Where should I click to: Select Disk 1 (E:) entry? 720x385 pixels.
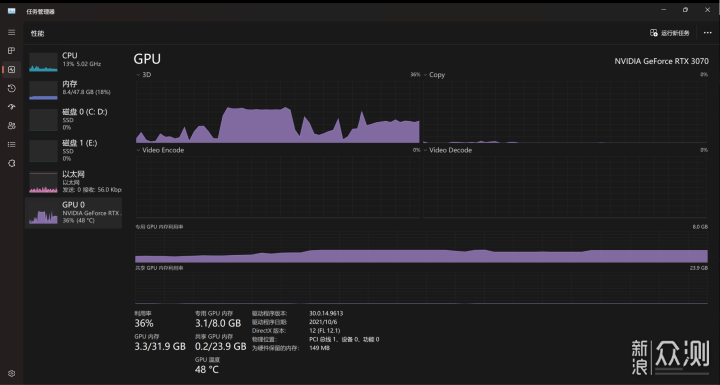click(73, 151)
